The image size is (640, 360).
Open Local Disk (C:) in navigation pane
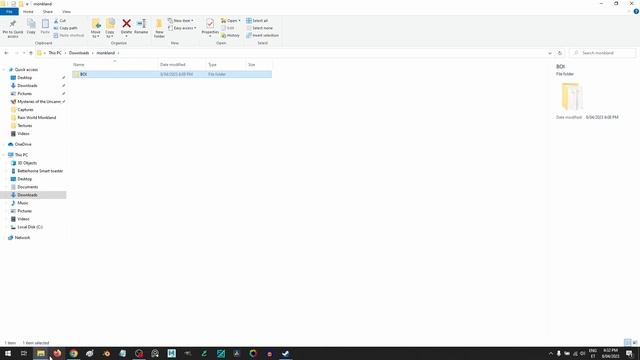coord(30,227)
